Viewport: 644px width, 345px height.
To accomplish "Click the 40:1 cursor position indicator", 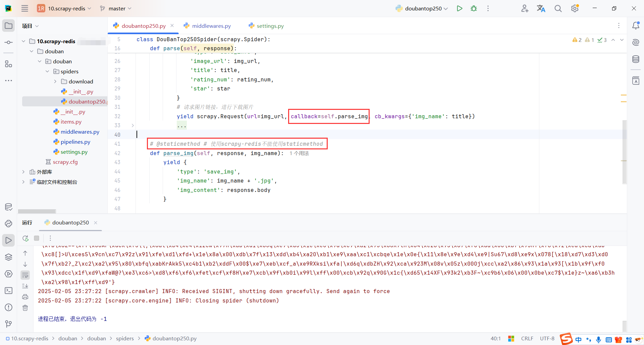I will click(496, 339).
